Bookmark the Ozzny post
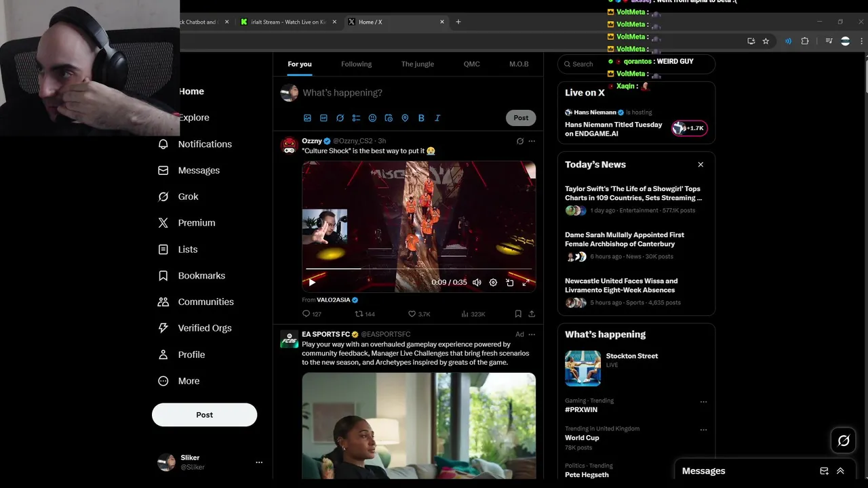The width and height of the screenshot is (868, 488). (x=518, y=314)
